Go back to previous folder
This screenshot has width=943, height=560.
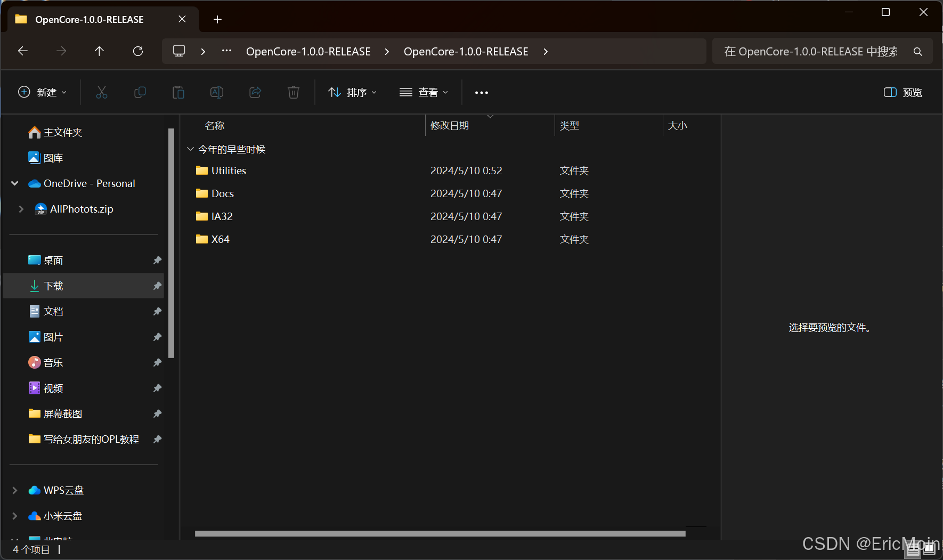(23, 51)
